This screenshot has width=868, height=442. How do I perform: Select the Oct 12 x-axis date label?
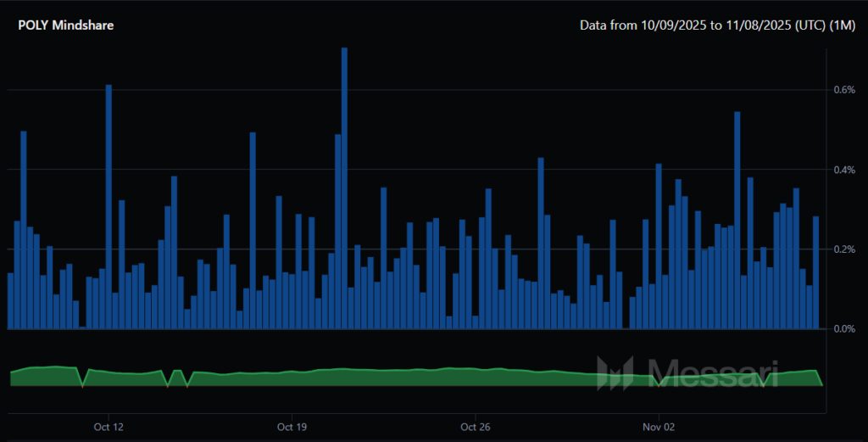[108, 426]
